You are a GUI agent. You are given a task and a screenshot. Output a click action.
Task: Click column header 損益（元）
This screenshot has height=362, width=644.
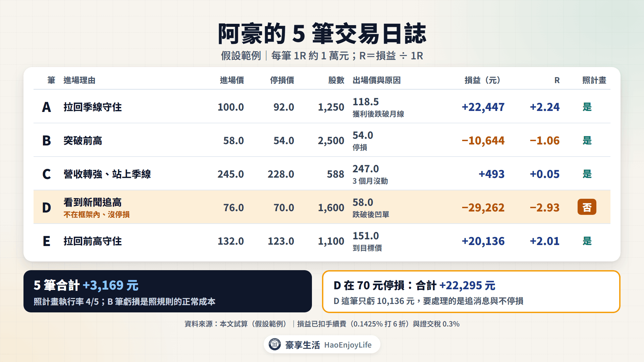tap(483, 80)
